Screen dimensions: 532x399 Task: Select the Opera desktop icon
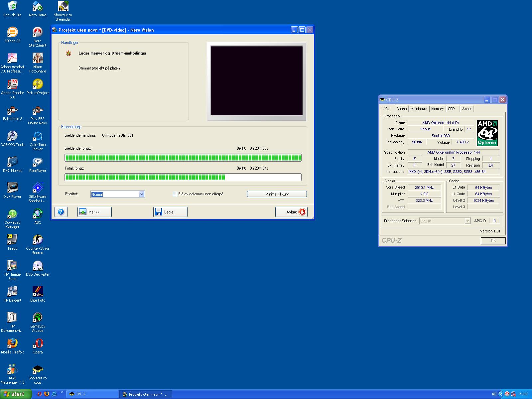pyautogui.click(x=38, y=346)
